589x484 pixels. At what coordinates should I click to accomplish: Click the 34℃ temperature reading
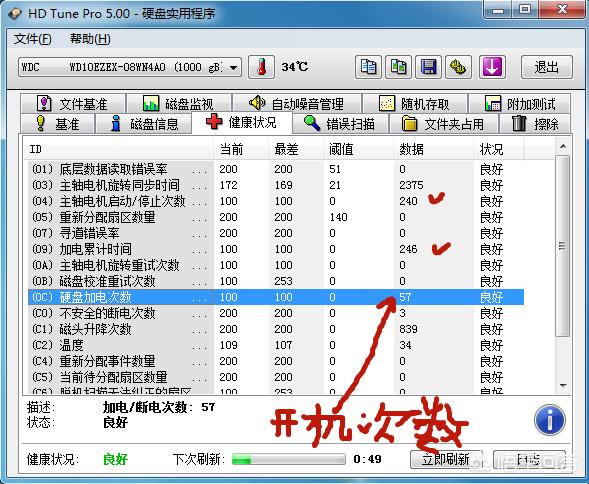tap(295, 67)
